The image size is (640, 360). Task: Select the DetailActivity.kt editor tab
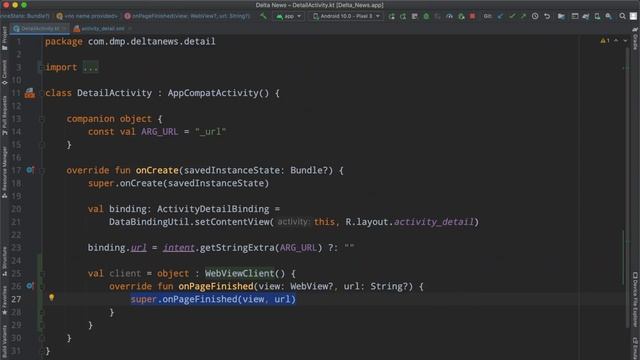(40, 29)
